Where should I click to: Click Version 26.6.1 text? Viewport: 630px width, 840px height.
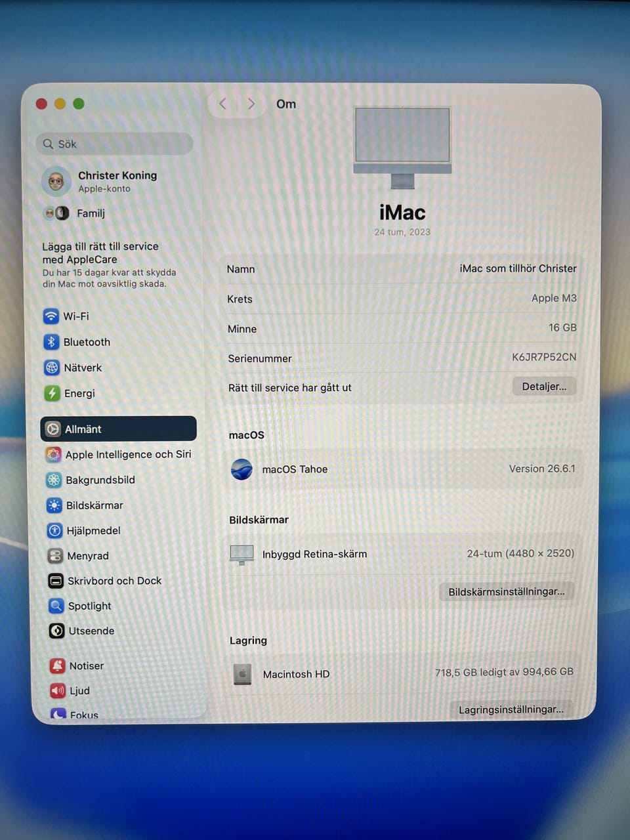click(542, 469)
